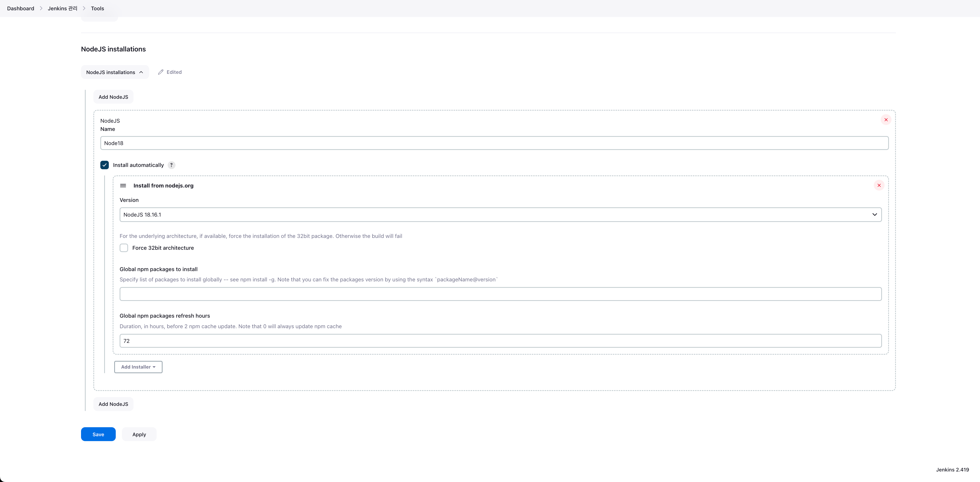The image size is (980, 482).
Task: Remove the nodejs.org installer with red X
Action: point(879,185)
